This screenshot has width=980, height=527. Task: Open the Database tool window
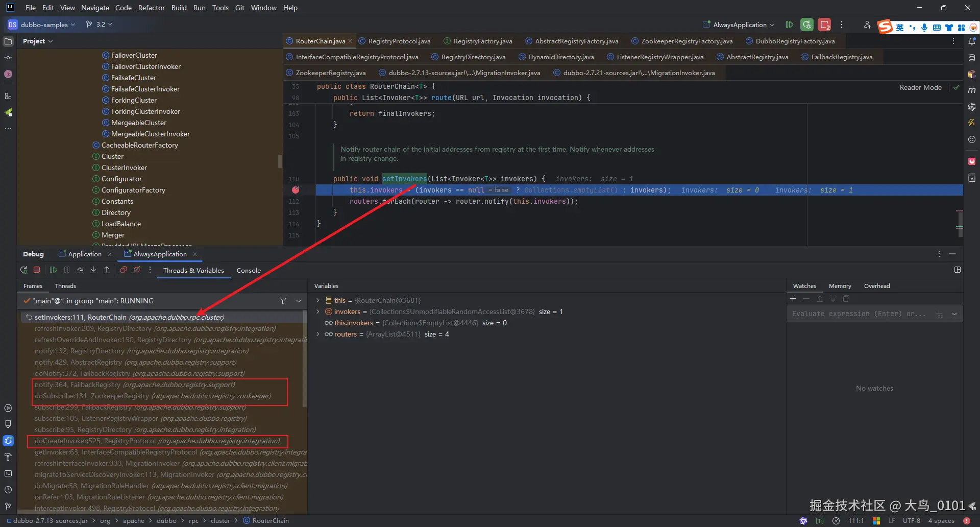972,58
